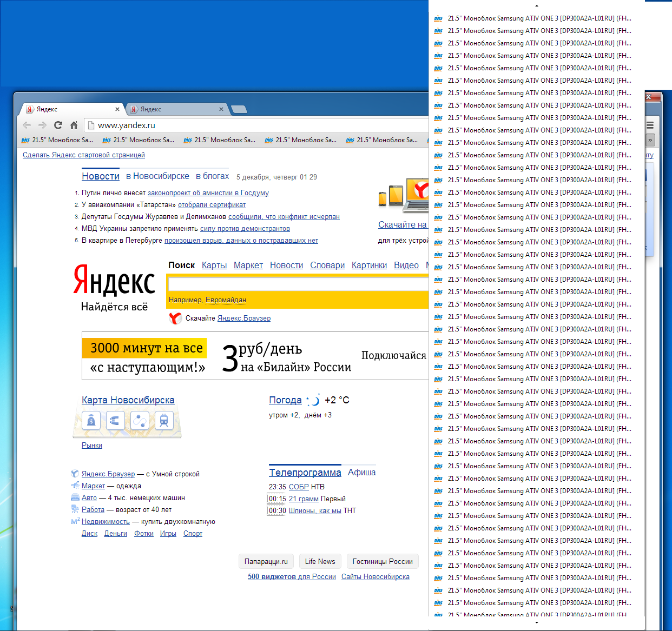This screenshot has height=631, width=672.
Task: Click the route icon on the map
Action: 140,420
